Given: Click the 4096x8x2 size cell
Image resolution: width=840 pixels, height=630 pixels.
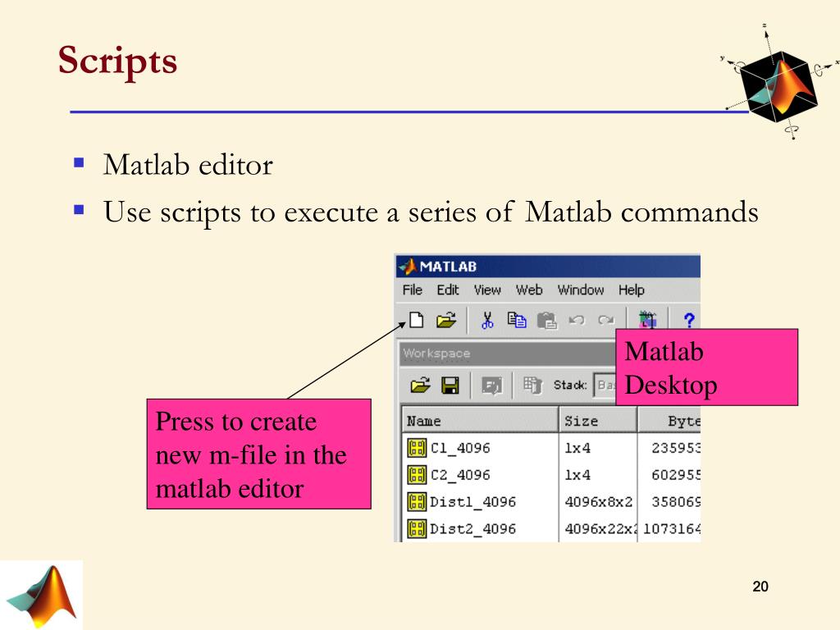Looking at the screenshot, I should point(598,501).
